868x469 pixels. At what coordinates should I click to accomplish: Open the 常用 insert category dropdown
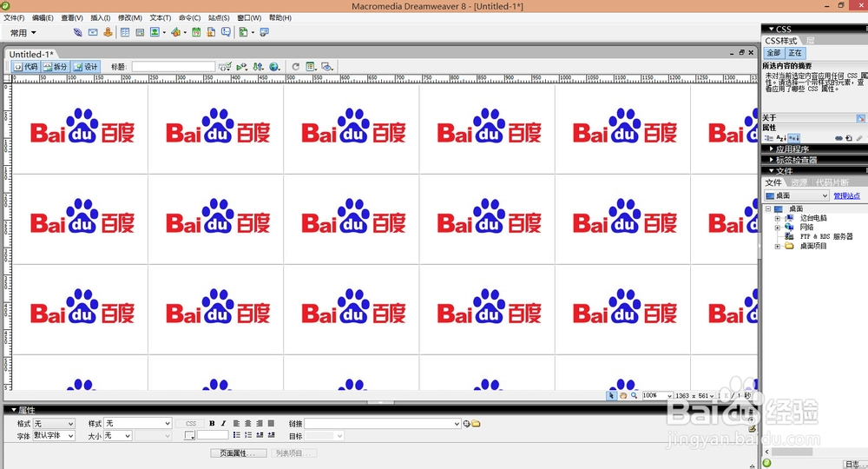23,33
